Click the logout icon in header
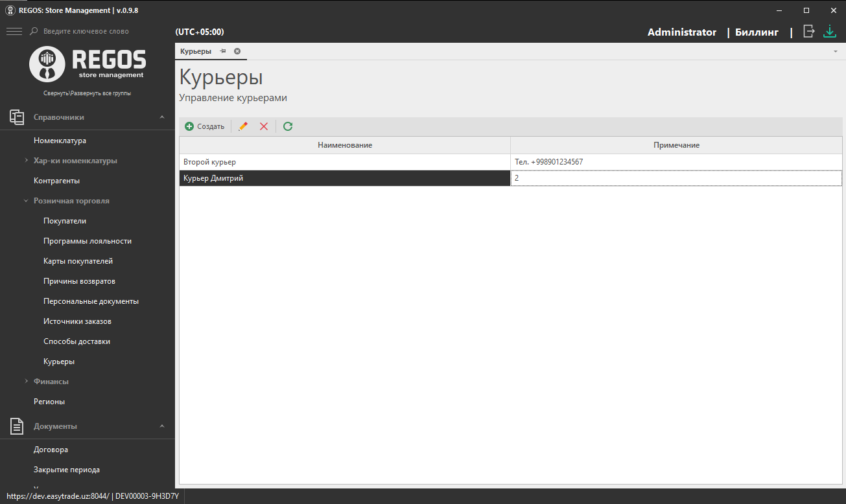This screenshot has height=504, width=846. (x=808, y=31)
